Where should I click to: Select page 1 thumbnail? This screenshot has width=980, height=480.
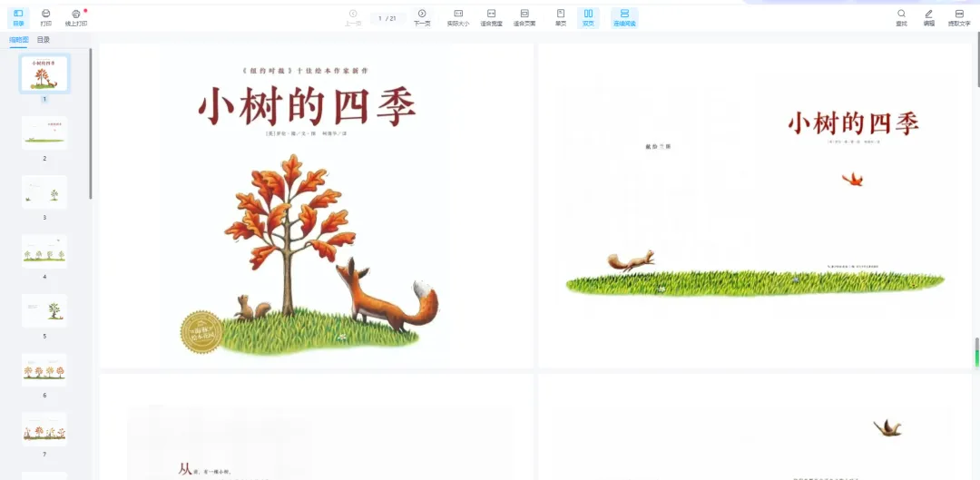(44, 73)
